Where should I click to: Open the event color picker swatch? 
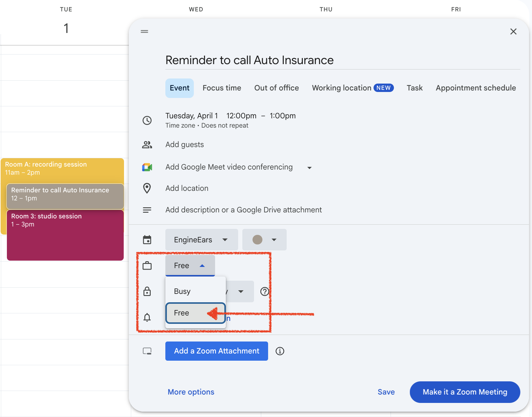(264, 240)
